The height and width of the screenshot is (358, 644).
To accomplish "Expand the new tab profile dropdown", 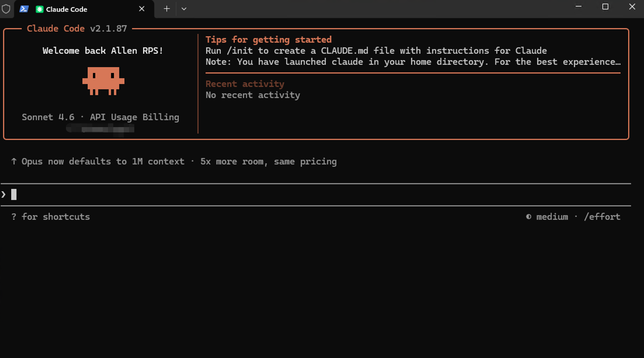I will (184, 9).
